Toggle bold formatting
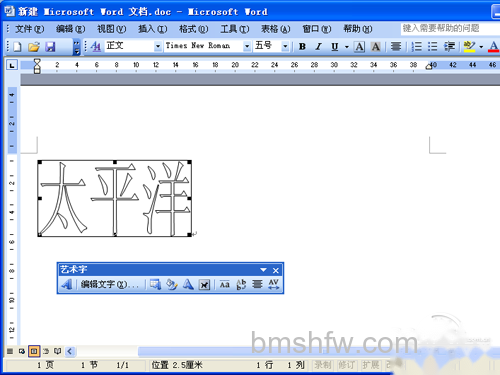500x375 pixels. tap(302, 46)
